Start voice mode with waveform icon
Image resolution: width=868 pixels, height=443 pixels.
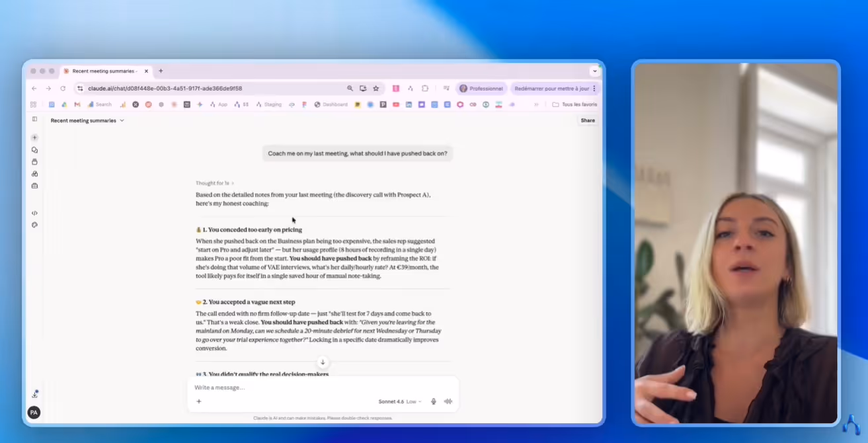point(448,401)
